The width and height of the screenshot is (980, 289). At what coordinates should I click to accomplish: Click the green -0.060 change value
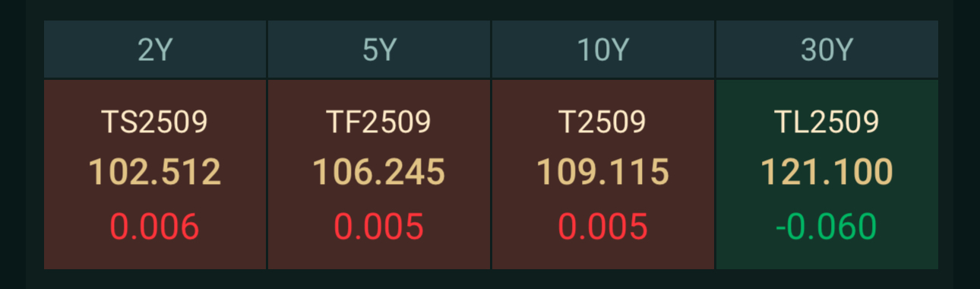827,227
